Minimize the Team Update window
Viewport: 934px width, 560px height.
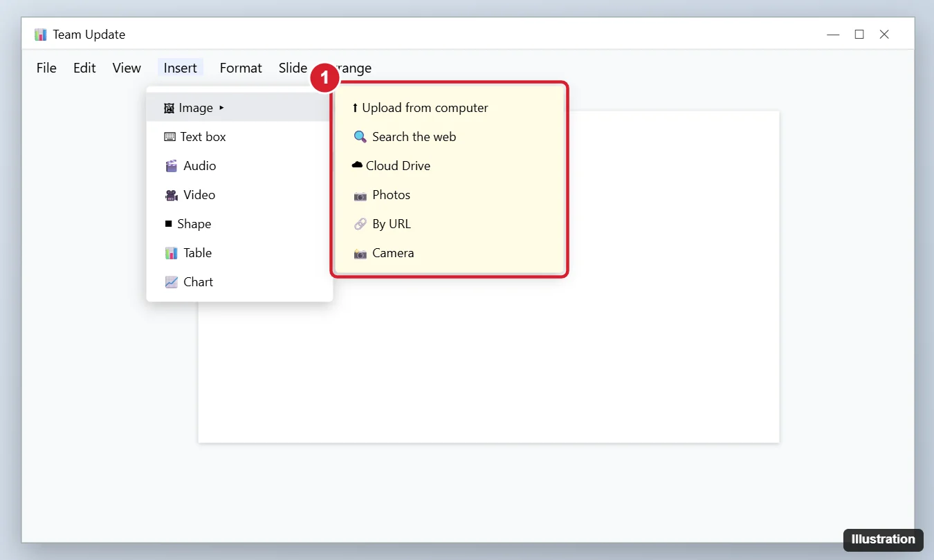[x=834, y=35]
